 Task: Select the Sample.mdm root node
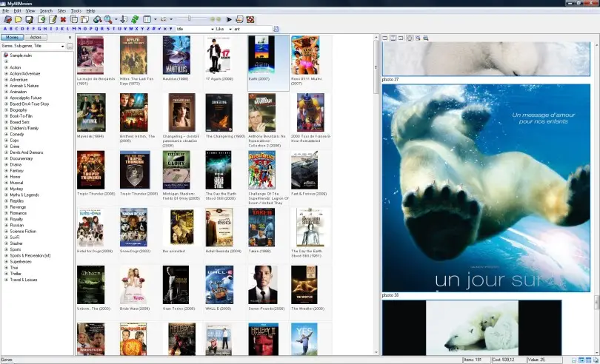(x=21, y=55)
